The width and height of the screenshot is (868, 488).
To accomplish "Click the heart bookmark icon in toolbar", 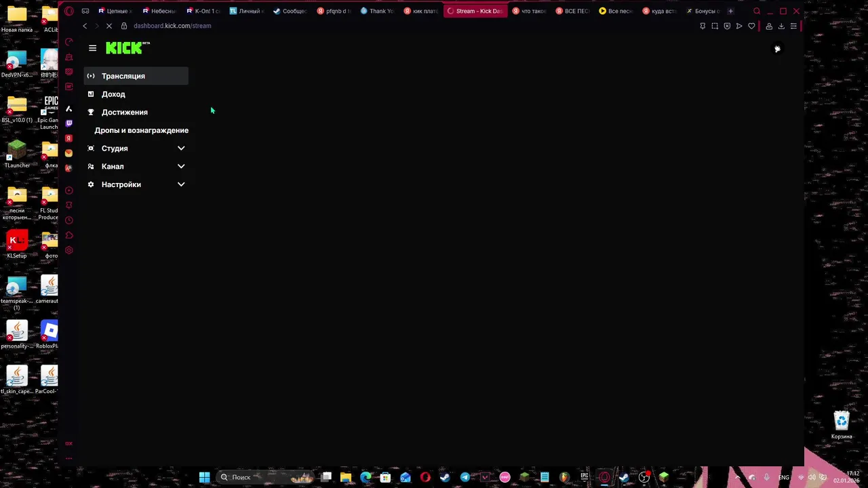I will 751,26.
